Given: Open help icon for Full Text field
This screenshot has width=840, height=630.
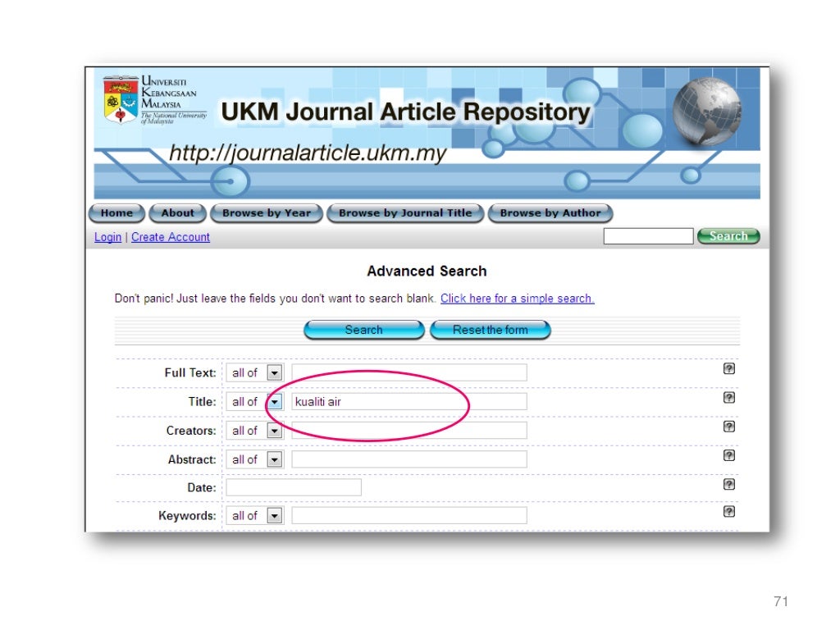Looking at the screenshot, I should [x=728, y=368].
